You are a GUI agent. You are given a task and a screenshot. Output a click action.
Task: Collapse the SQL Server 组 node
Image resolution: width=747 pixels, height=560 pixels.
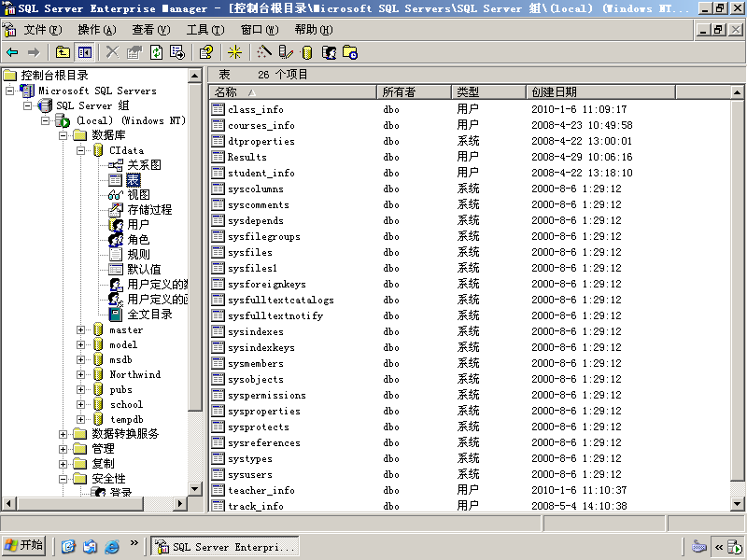(28, 105)
